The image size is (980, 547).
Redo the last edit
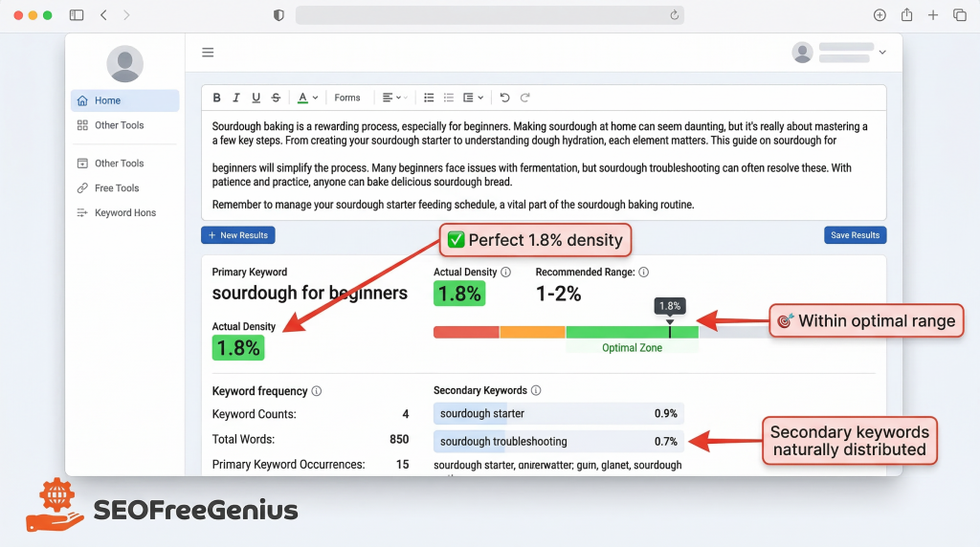[525, 98]
